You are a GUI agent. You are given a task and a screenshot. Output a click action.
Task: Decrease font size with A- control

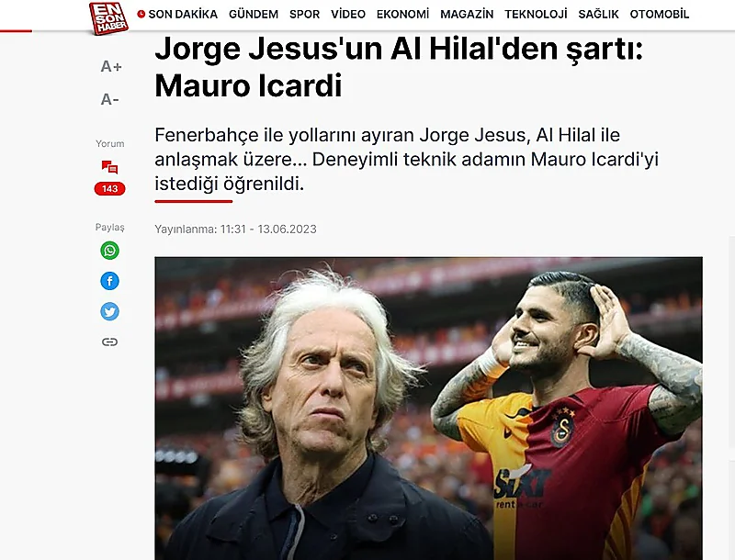coord(110,99)
